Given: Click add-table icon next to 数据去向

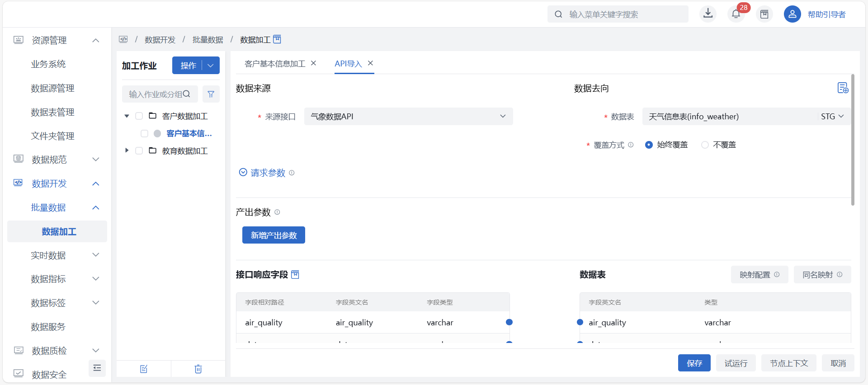Looking at the screenshot, I should (x=843, y=88).
